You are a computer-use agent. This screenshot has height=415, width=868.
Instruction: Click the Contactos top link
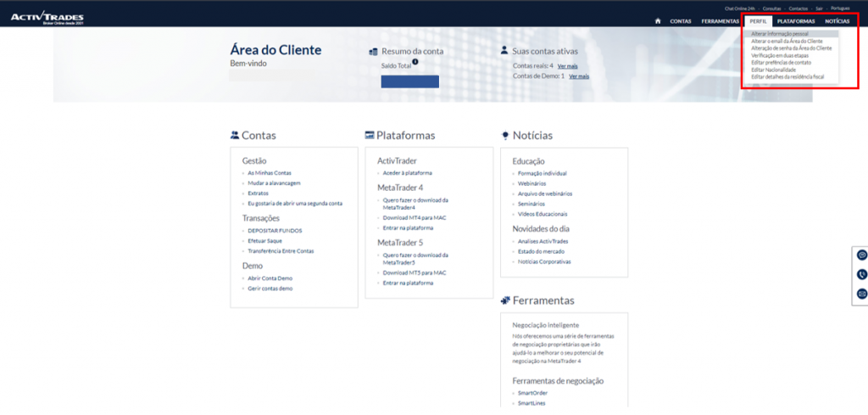coord(798,8)
